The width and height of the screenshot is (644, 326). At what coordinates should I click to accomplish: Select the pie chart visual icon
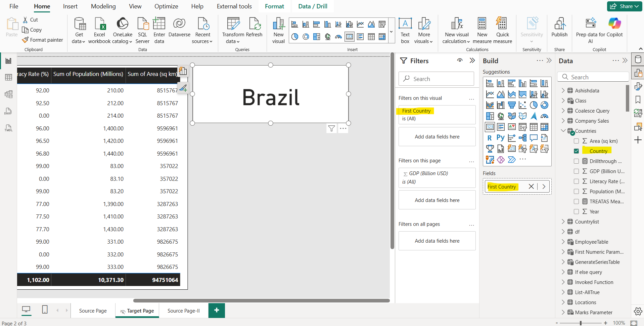coord(295,37)
